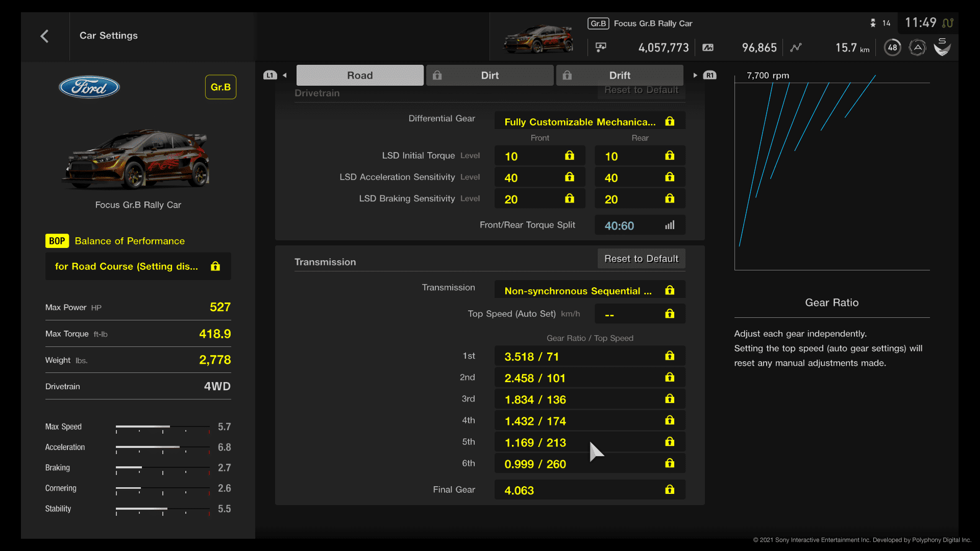Open the Transmission type dropdown

pos(590,290)
